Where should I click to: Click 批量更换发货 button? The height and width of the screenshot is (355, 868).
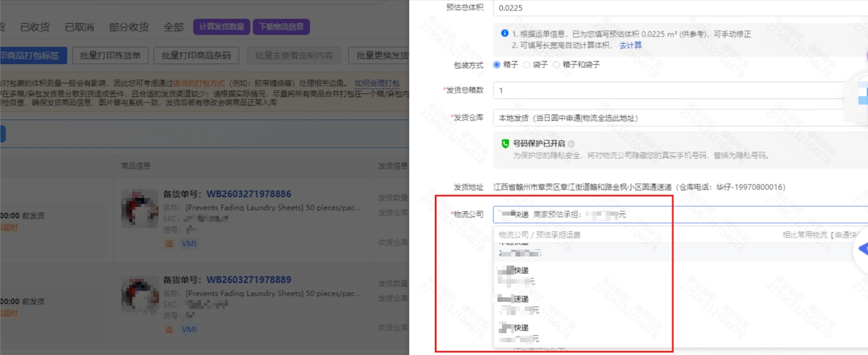pyautogui.click(x=379, y=55)
